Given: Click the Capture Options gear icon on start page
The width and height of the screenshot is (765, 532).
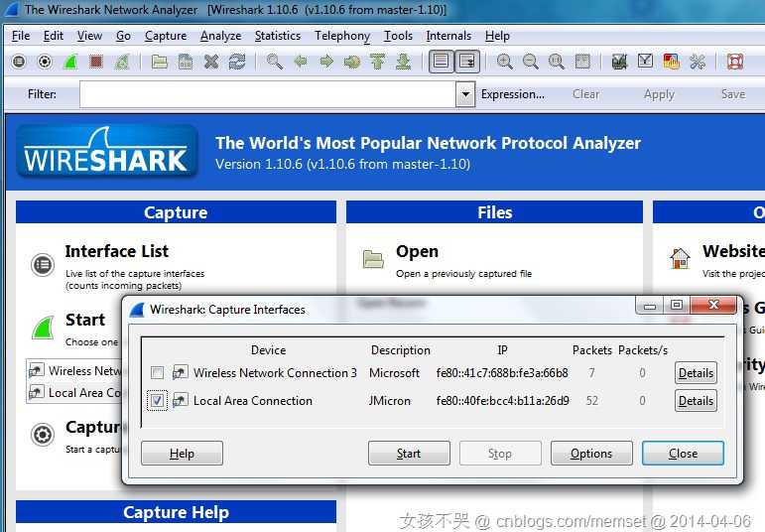Looking at the screenshot, I should [x=43, y=434].
